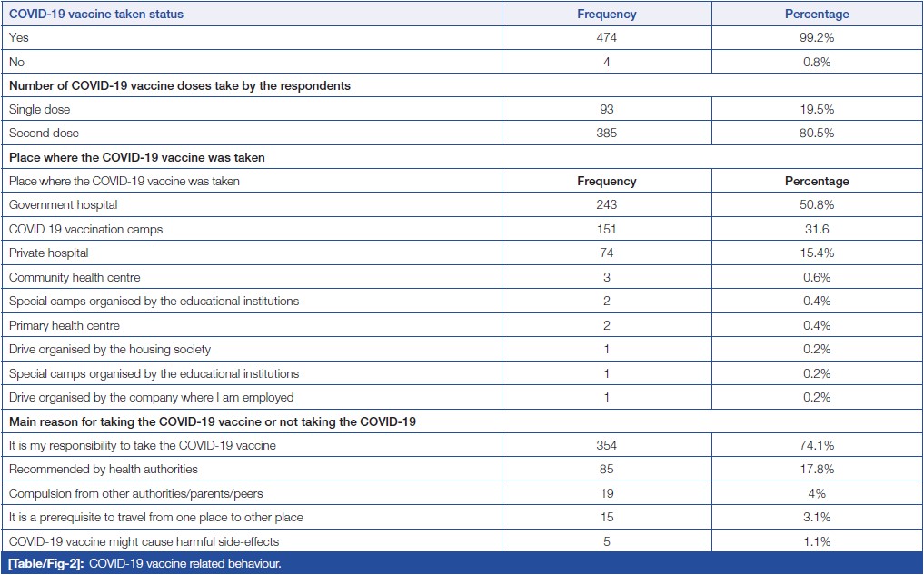Select the 'Government hospital' row

click(x=63, y=205)
